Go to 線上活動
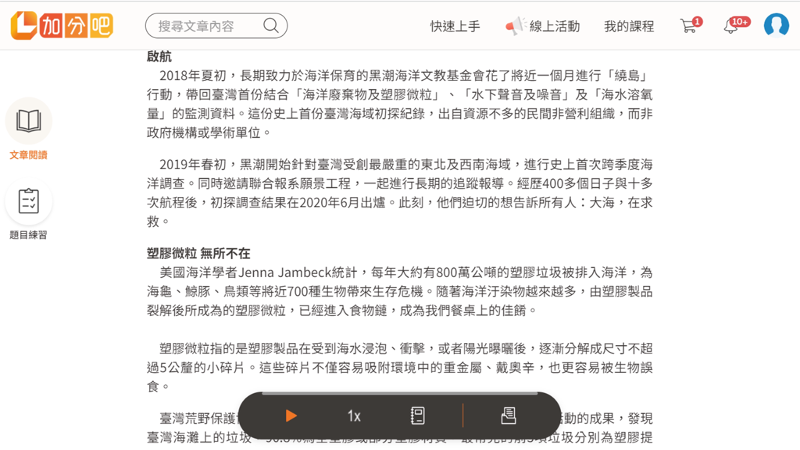 click(x=554, y=26)
